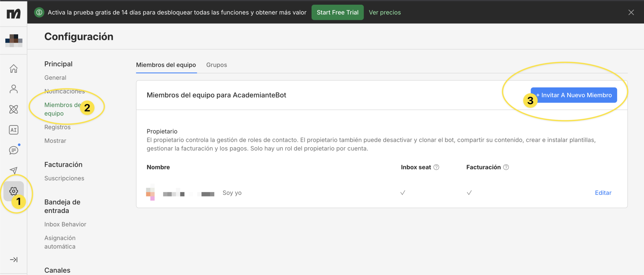Toggle the Facturación checkmark for owner
Screen dimensions: 644x275
pyautogui.click(x=469, y=192)
